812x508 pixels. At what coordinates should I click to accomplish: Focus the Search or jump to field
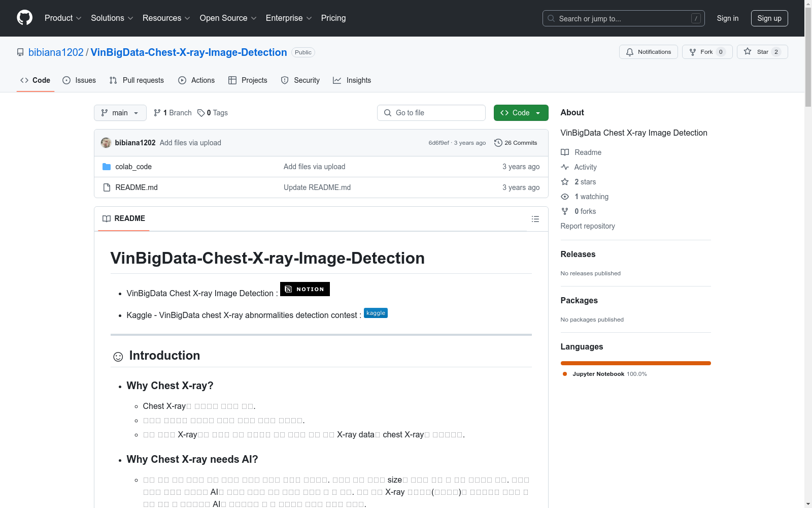(x=623, y=18)
